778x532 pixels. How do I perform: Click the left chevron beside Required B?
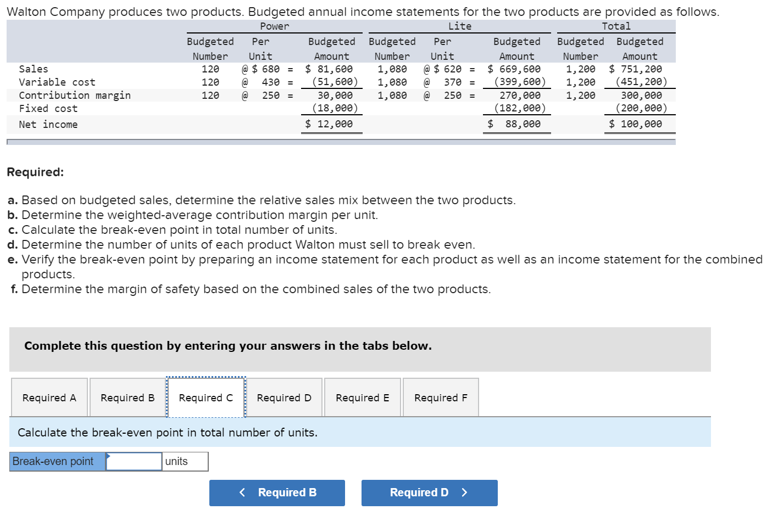coord(242,492)
